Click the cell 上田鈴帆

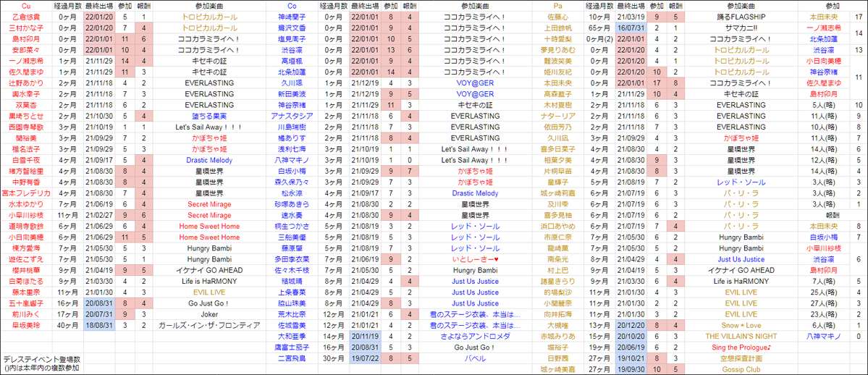557,28
